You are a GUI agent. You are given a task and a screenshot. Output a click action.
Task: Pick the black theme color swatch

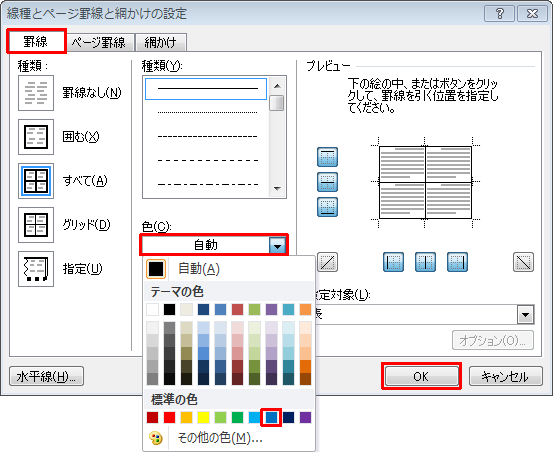pos(169,310)
